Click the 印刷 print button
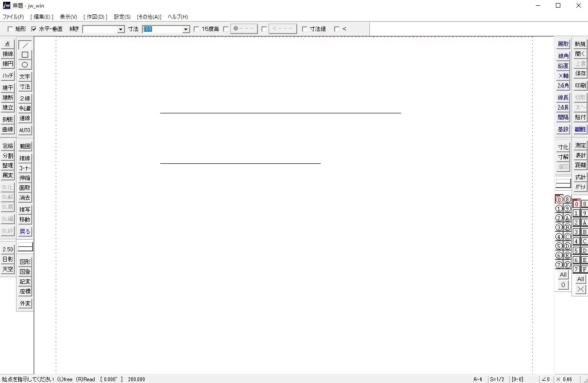The image size is (588, 383). (x=580, y=86)
